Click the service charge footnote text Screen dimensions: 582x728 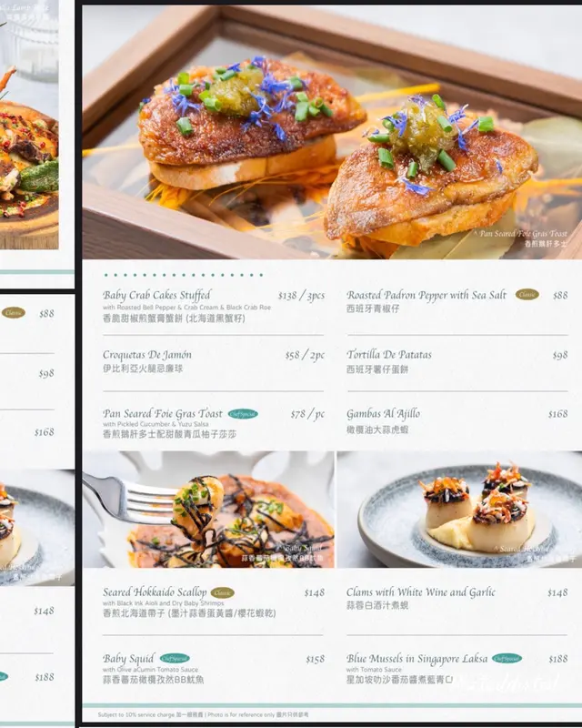203,715
